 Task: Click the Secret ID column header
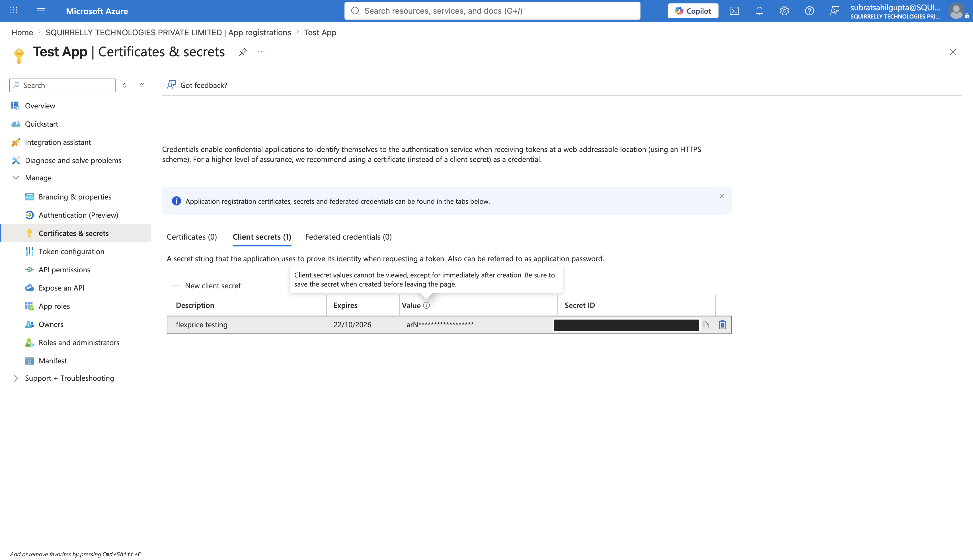pos(579,305)
